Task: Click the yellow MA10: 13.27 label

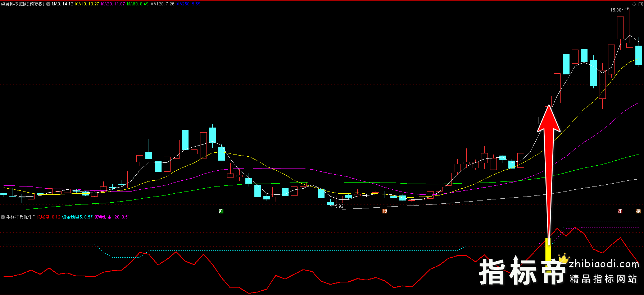Action: tap(87, 4)
